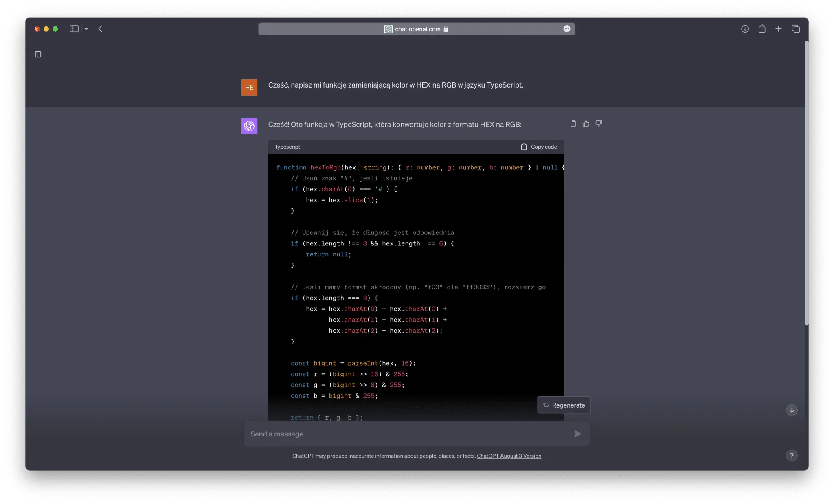The width and height of the screenshot is (834, 504).
Task: Click the page vertical scrollbar
Action: click(x=806, y=183)
